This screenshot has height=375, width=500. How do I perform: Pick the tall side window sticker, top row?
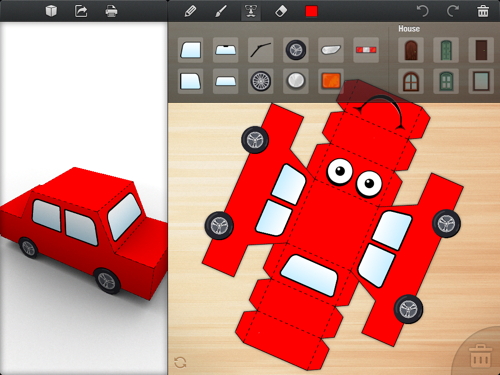[191, 50]
